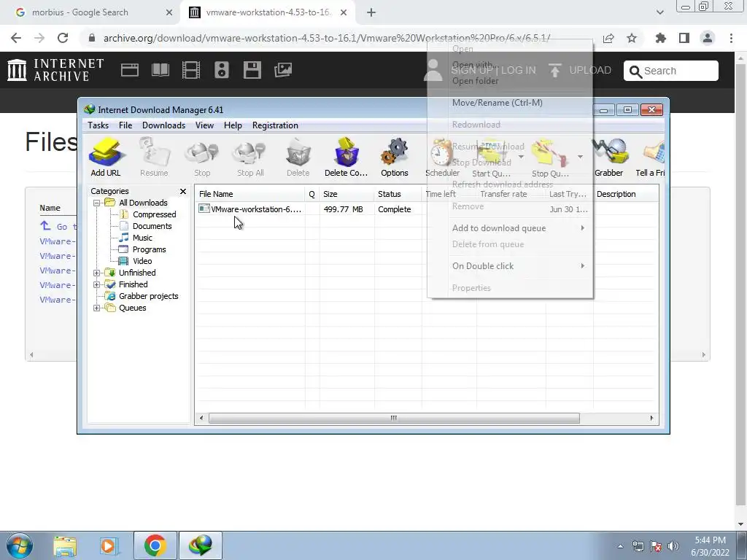747x560 pixels.
Task: Click the IDM list scroll left arrow
Action: click(201, 418)
